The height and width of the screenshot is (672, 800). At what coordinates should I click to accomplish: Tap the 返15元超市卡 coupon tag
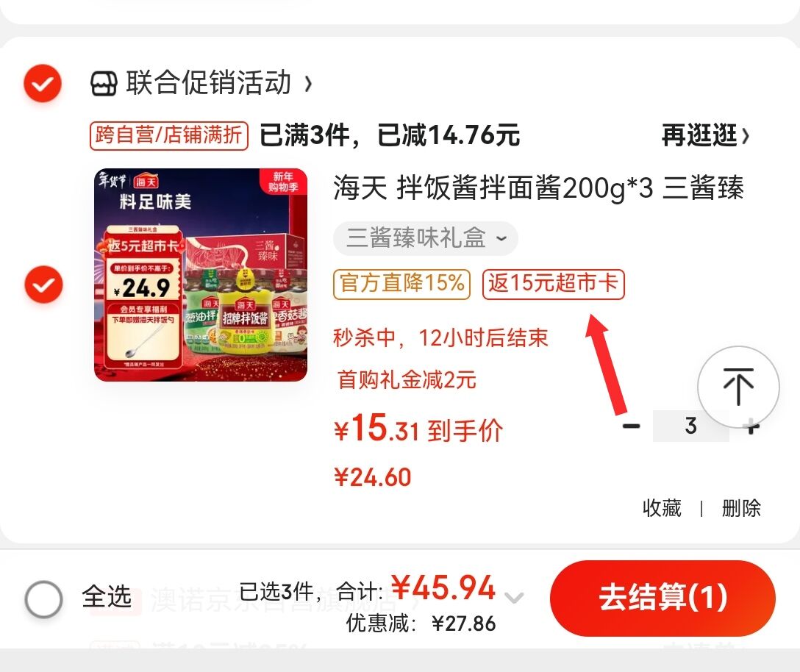(554, 284)
